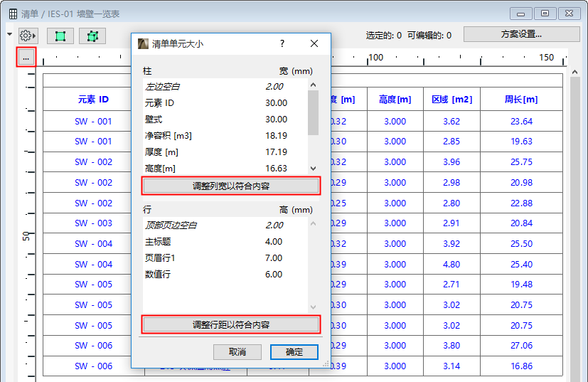Click the perimeter value 19.48
The width and height of the screenshot is (588, 382).
click(x=521, y=285)
